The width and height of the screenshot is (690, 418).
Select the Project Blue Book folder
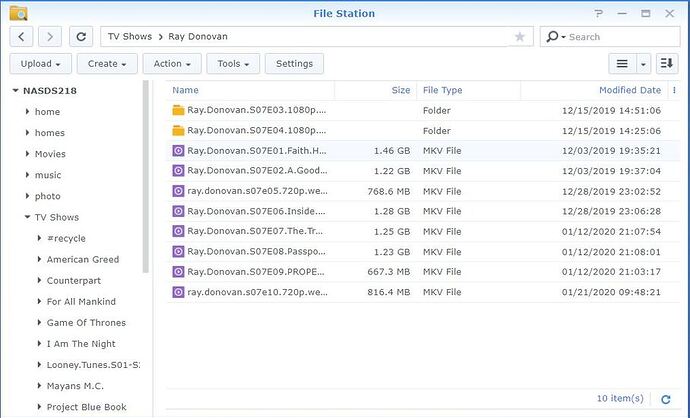tap(87, 407)
